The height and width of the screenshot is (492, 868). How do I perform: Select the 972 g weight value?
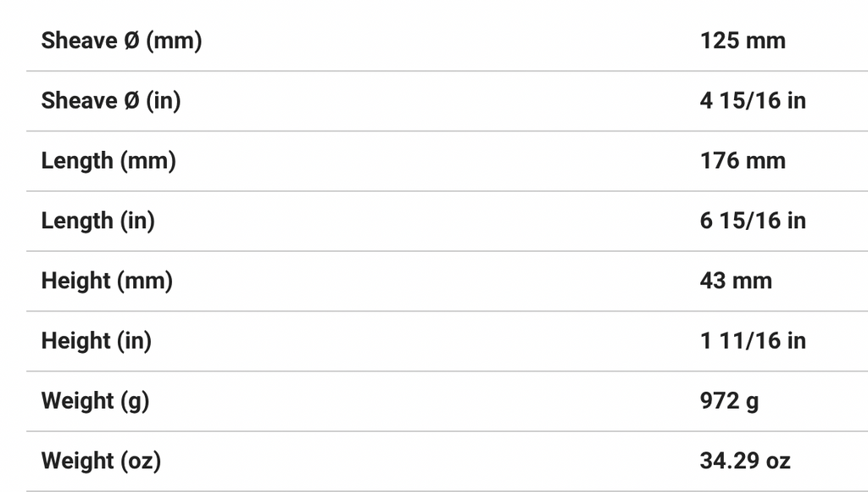point(729,400)
